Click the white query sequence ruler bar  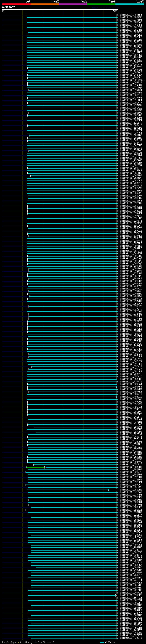pos(60,10)
